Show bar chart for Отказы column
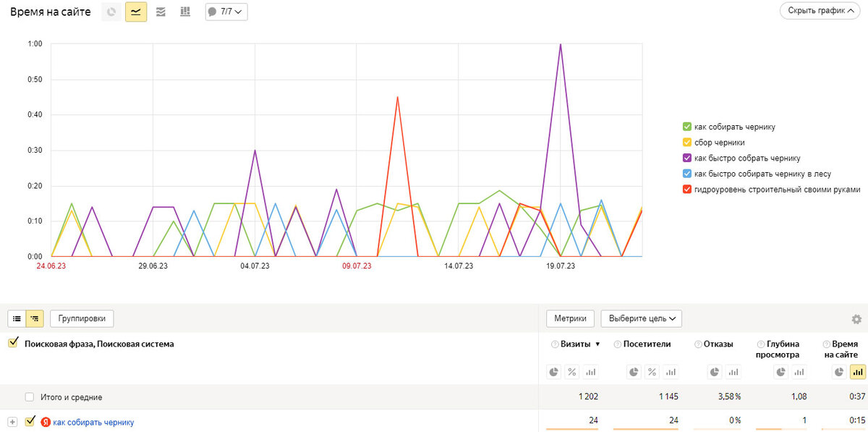 click(733, 372)
